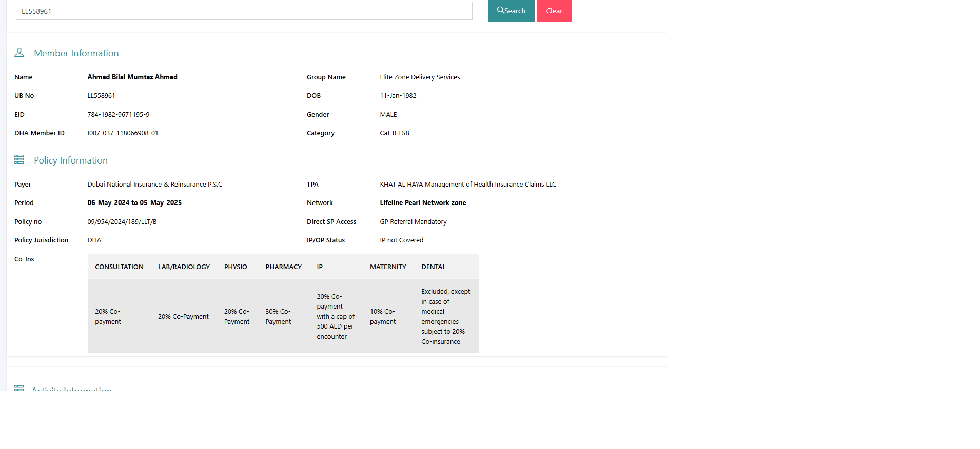Click the Dubai National Insurance payer name

coord(154,185)
